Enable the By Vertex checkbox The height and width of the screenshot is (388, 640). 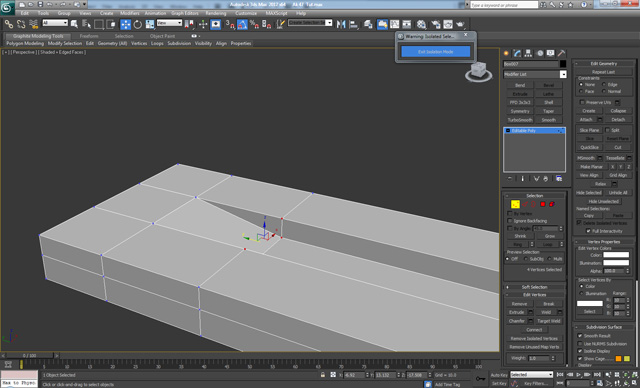click(510, 213)
